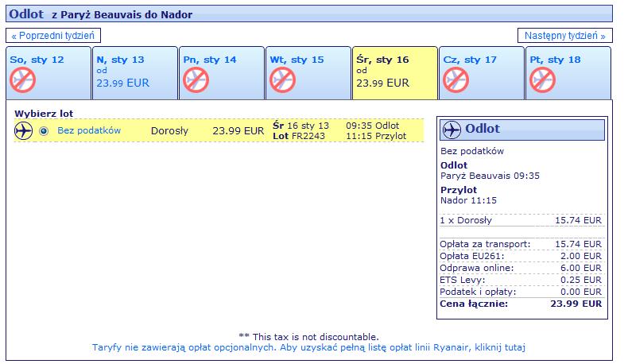Open the Bez podatków fare link
Screen dimensions: 628x364
(x=89, y=130)
